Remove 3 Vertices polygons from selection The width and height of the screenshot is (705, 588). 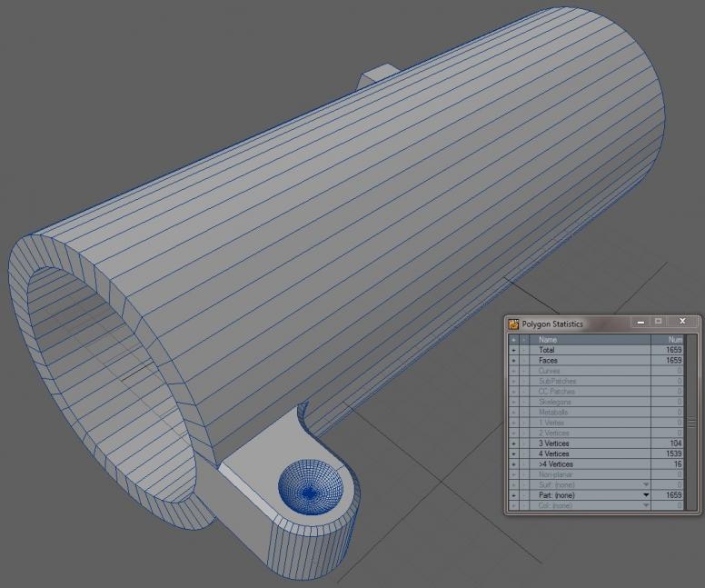pyautogui.click(x=523, y=443)
